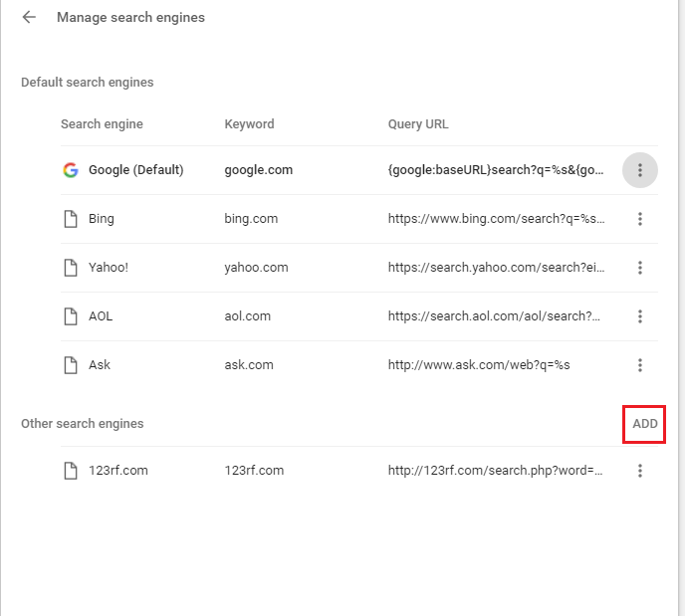The height and width of the screenshot is (616, 685).
Task: Click the page icon beside Bing
Action: 71,219
